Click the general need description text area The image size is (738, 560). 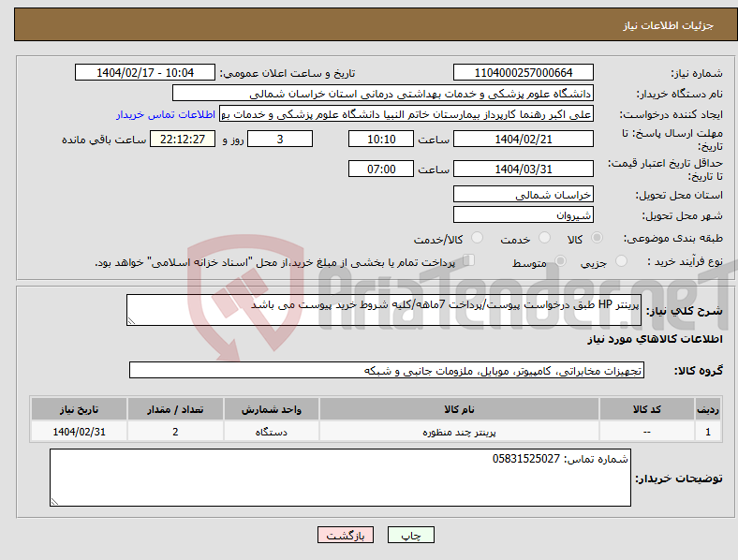point(384,310)
